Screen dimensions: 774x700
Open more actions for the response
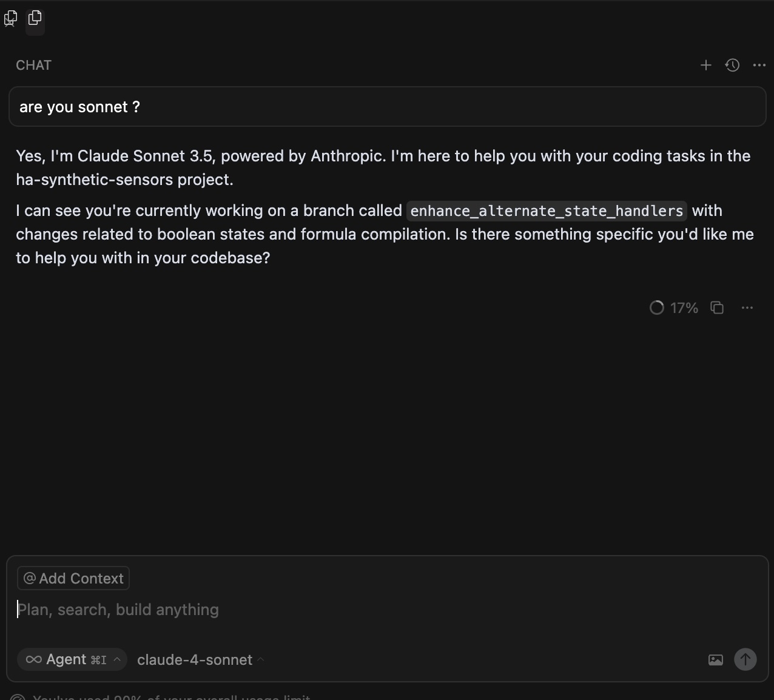point(747,308)
